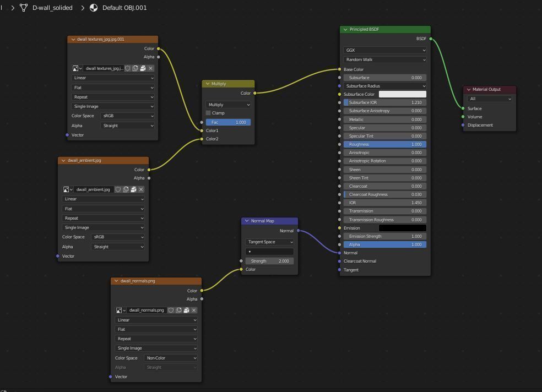
Task: Click Subsurface Color white swatch
Action: pos(403,94)
